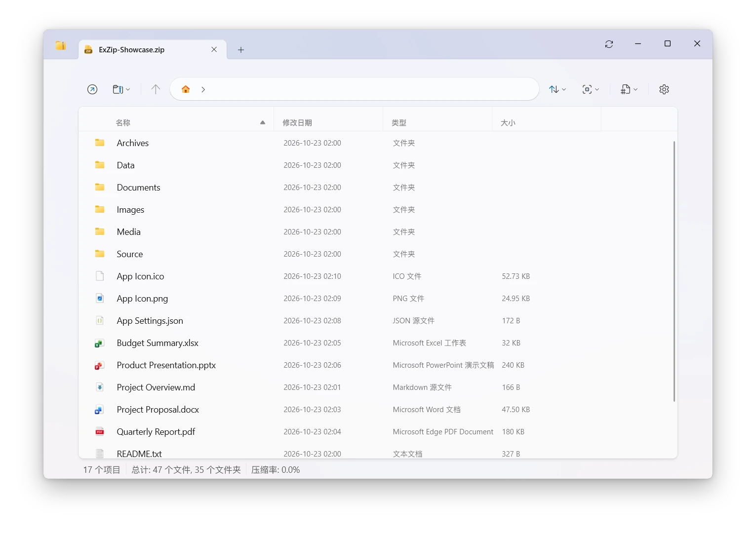This screenshot has height=536, width=756.
Task: Click the image file icon for App Icon.png
Action: pyautogui.click(x=100, y=298)
